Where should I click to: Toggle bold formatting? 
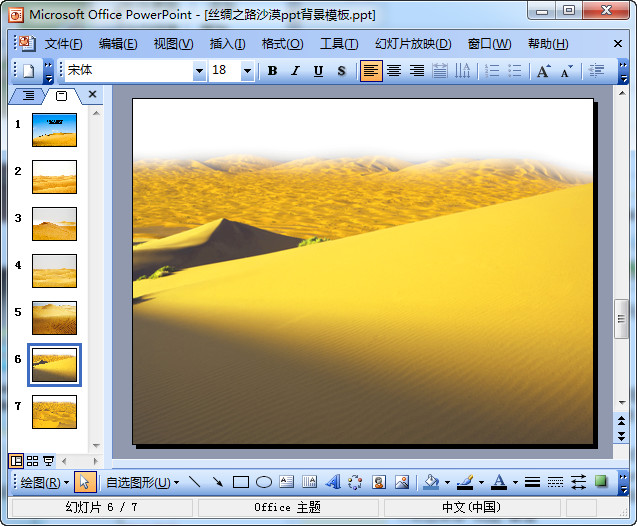click(272, 71)
